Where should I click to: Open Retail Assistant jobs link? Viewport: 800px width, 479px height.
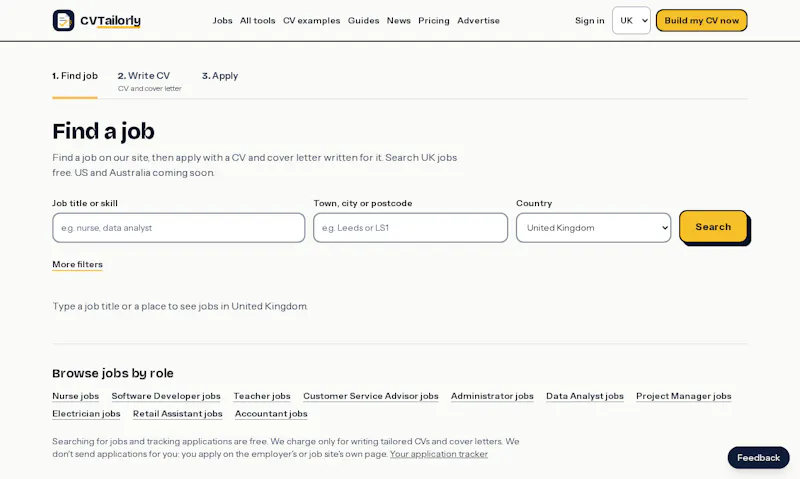[178, 414]
